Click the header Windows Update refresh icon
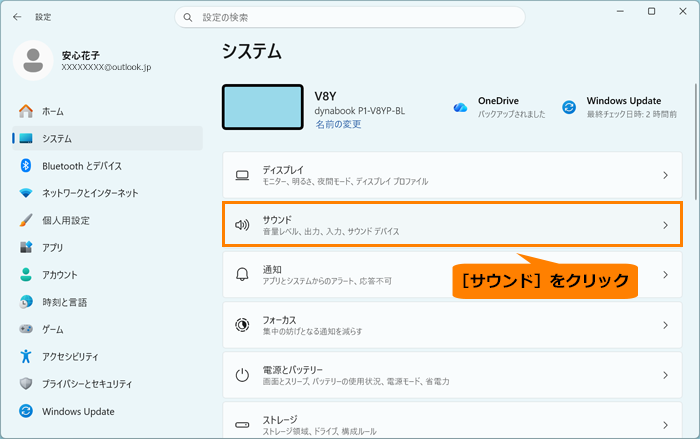Viewport: 700px width, 439px height. click(x=569, y=107)
